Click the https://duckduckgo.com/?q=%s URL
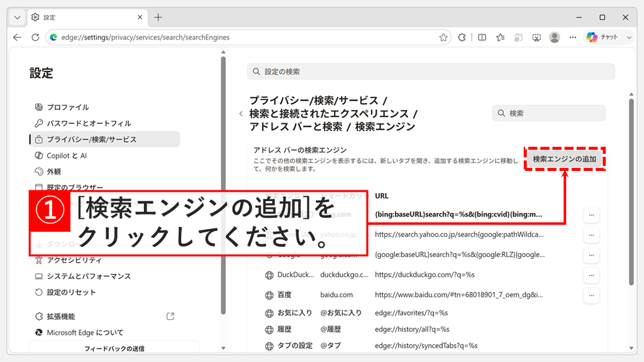Image resolution: width=644 pixels, height=362 pixels. point(425,275)
